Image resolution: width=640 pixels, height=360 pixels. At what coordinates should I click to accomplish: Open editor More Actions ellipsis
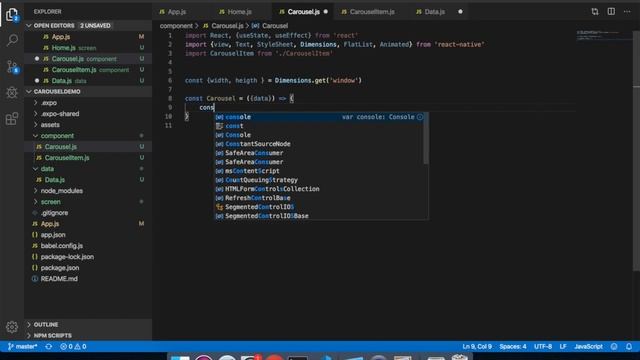[x=627, y=12]
